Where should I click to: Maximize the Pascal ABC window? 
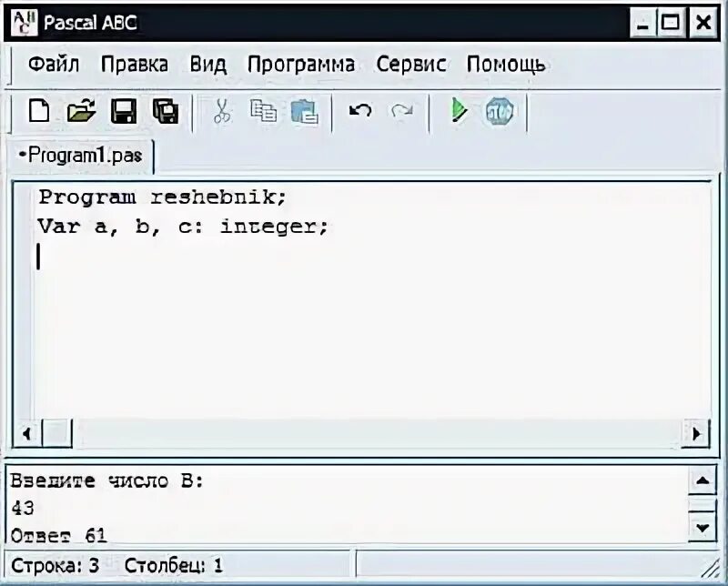click(x=671, y=22)
